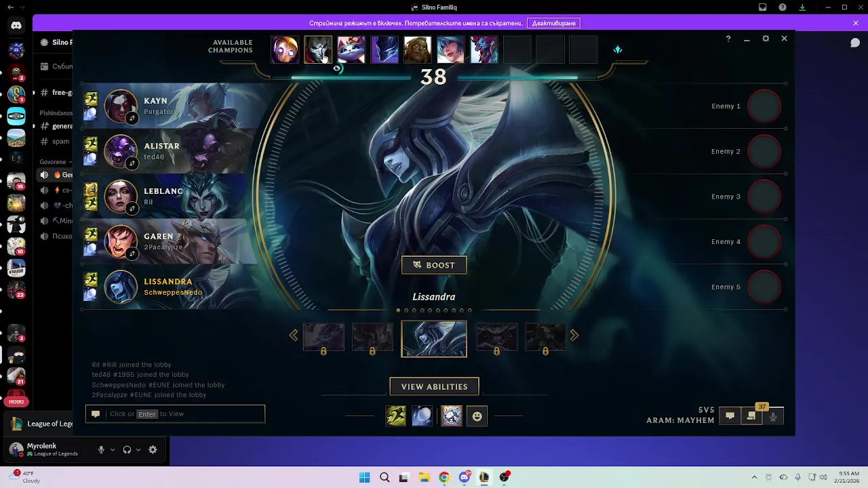Open VIEW ABILITIES panel
The width and height of the screenshot is (868, 488).
pyautogui.click(x=434, y=386)
